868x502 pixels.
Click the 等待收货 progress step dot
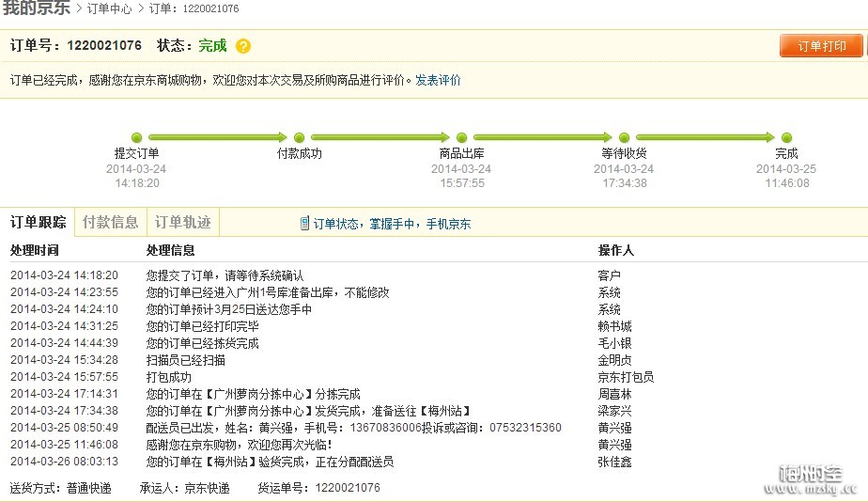(x=624, y=138)
